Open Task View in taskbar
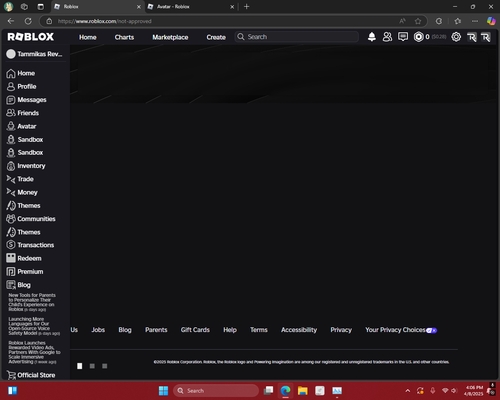 (x=268, y=391)
